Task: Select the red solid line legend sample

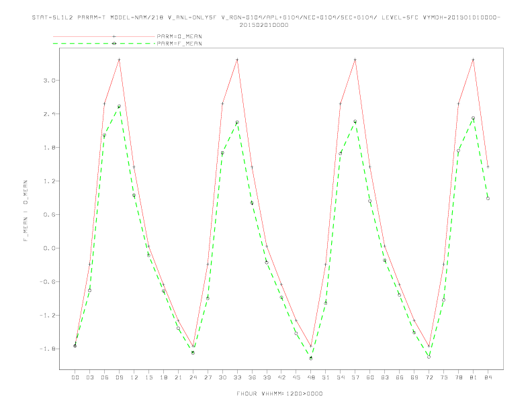Action: [104, 36]
